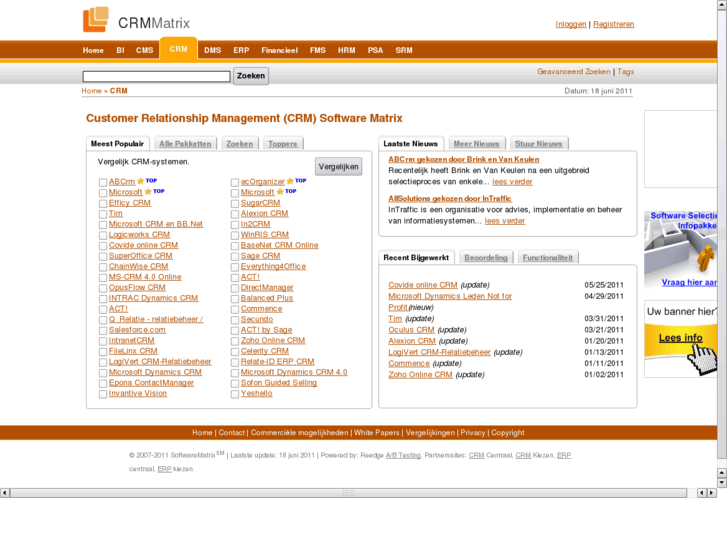Switch to the Zoeken tab in packages panel

240,144
